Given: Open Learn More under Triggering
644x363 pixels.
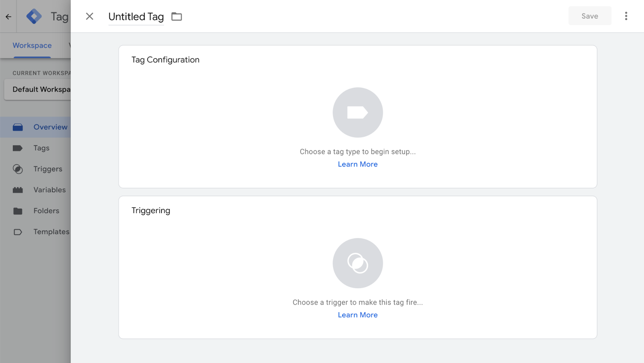Looking at the screenshot, I should (x=357, y=315).
